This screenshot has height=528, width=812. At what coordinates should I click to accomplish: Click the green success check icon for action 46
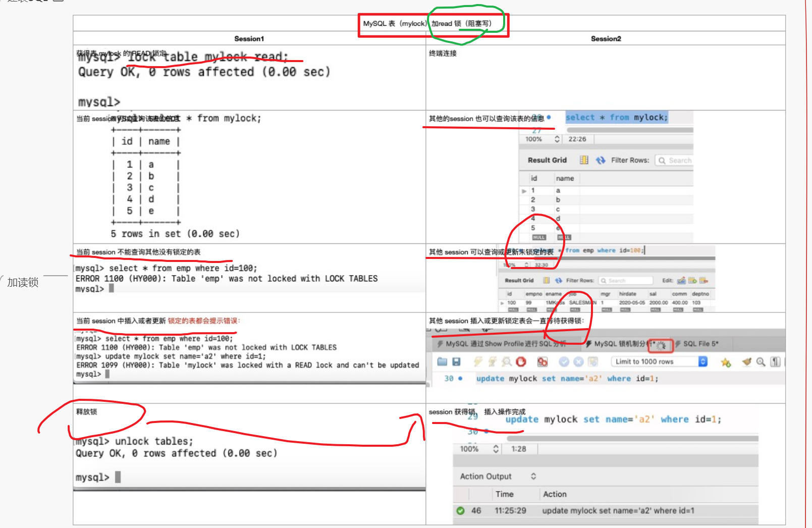460,511
